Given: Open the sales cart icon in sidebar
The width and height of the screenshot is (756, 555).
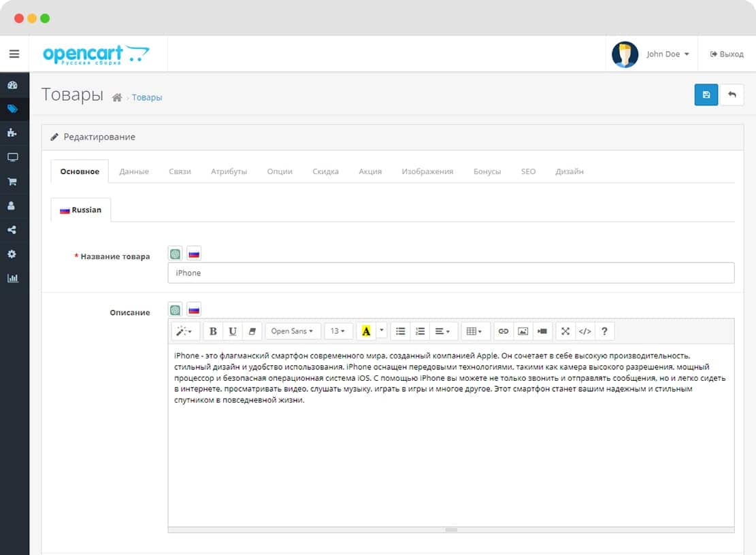Looking at the screenshot, I should click(x=12, y=182).
